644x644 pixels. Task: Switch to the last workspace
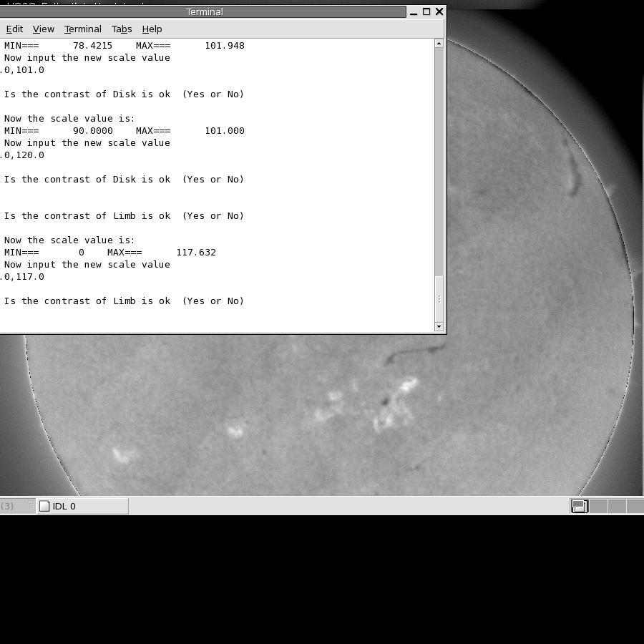[x=635, y=507]
